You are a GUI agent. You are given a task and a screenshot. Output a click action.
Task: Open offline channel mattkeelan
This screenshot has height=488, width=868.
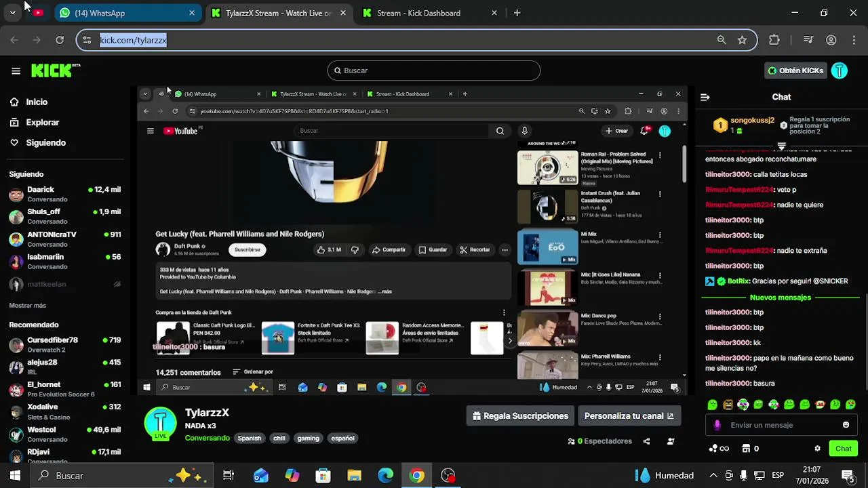pos(64,284)
